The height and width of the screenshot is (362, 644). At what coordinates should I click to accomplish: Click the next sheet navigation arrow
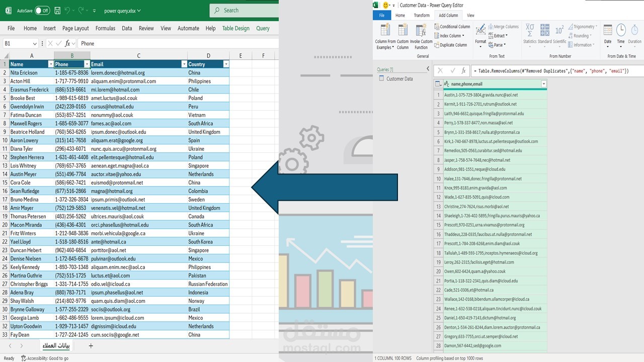coord(22,346)
